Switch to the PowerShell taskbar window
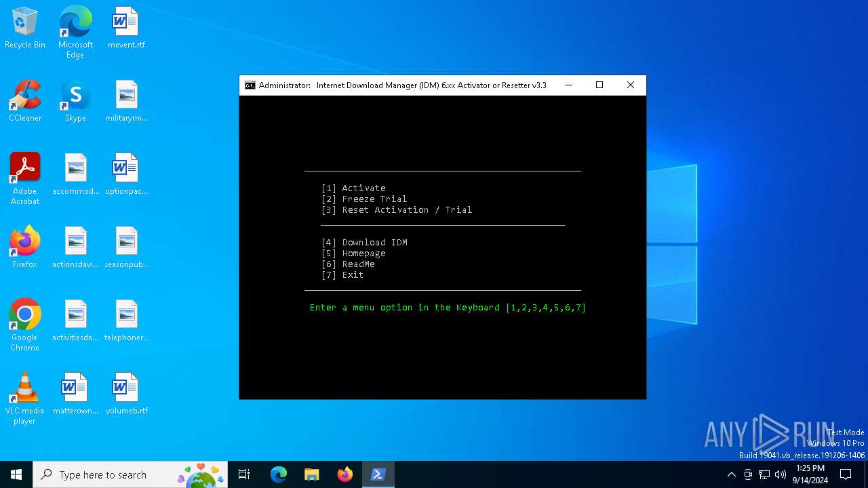The image size is (868, 488). tap(378, 474)
